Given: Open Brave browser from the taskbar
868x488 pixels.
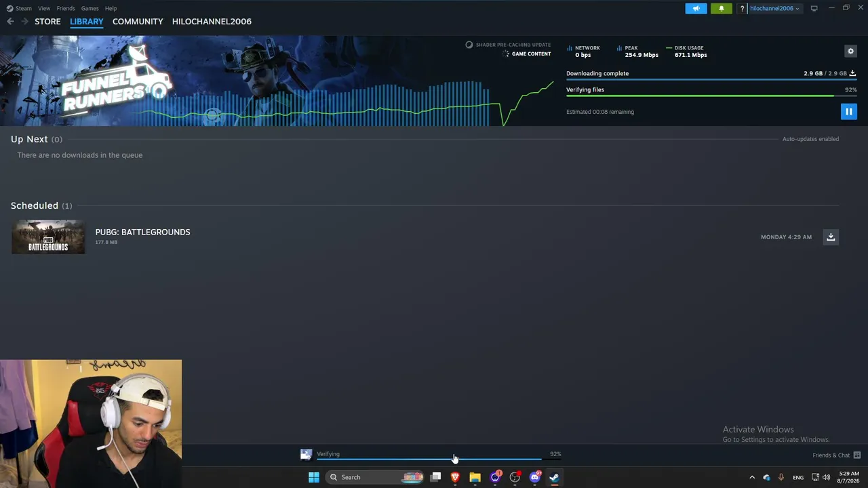Looking at the screenshot, I should pyautogui.click(x=455, y=477).
